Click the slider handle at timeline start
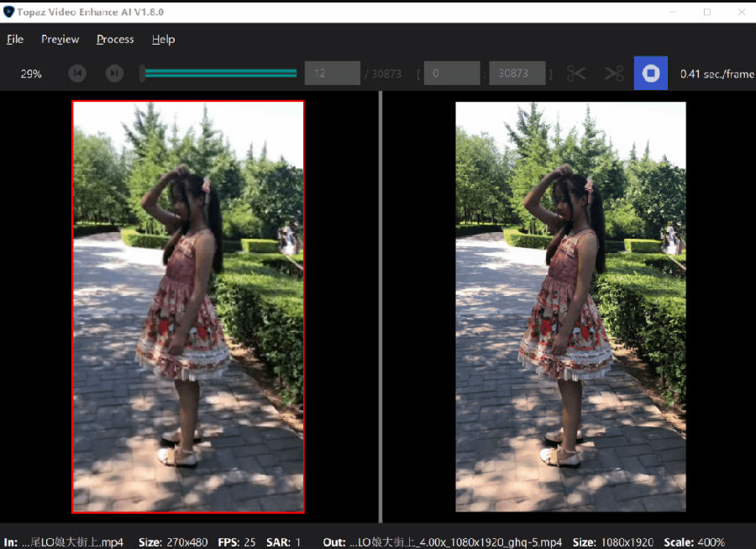This screenshot has width=756, height=549. pyautogui.click(x=143, y=73)
